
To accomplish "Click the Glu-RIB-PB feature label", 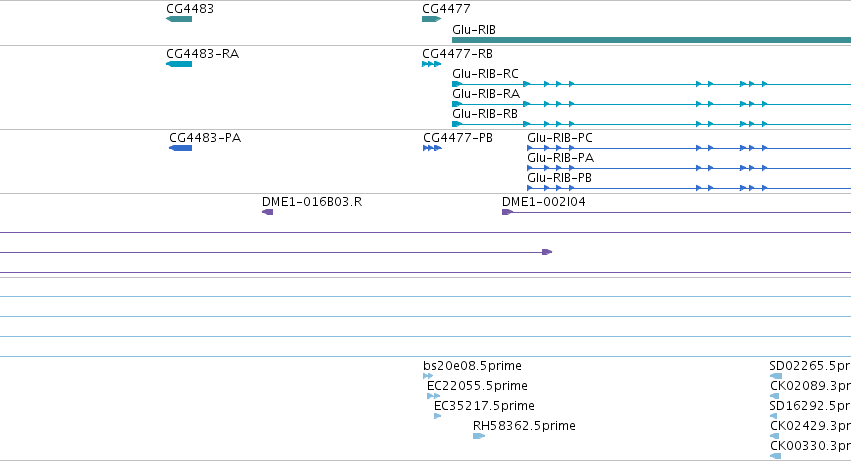I will pos(559,178).
